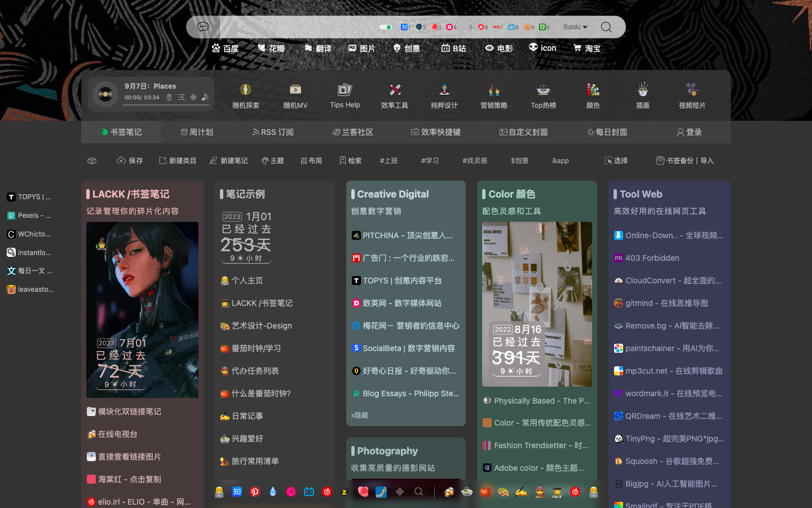Open 营销策略 shortcut
The height and width of the screenshot is (508, 812).
pos(494,95)
